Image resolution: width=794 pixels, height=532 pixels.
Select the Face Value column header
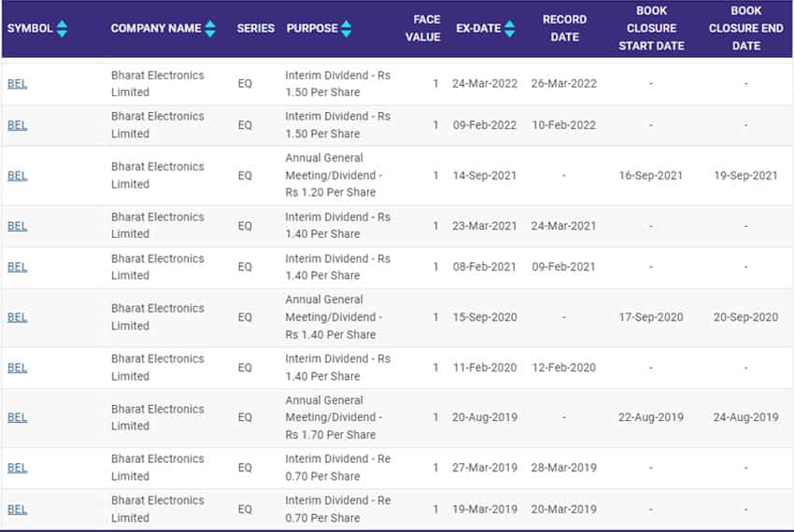[x=423, y=28]
